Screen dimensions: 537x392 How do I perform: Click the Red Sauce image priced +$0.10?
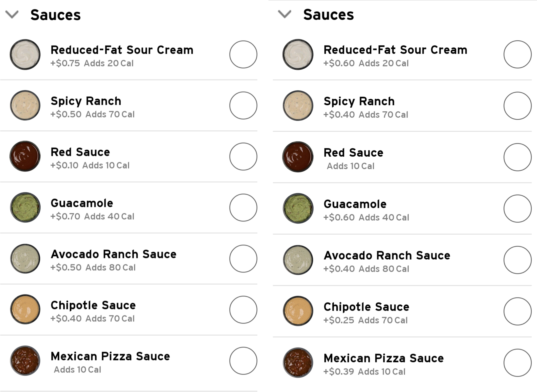tap(25, 156)
